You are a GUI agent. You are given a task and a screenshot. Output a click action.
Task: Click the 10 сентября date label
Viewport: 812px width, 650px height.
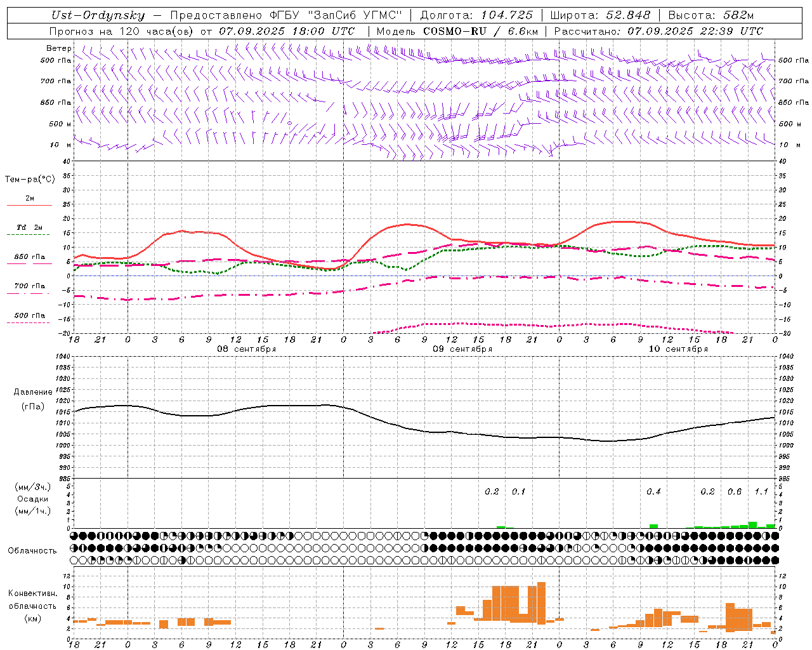(x=678, y=349)
